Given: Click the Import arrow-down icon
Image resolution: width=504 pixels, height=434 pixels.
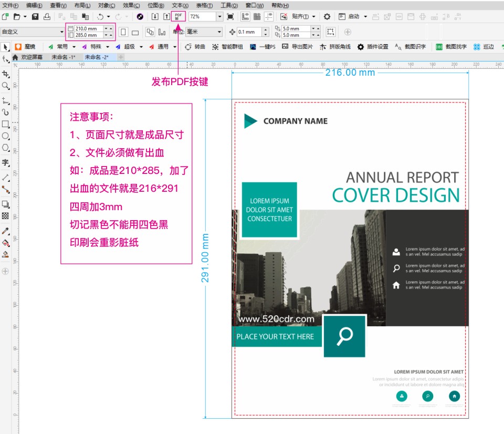Looking at the screenshot, I should (x=155, y=16).
